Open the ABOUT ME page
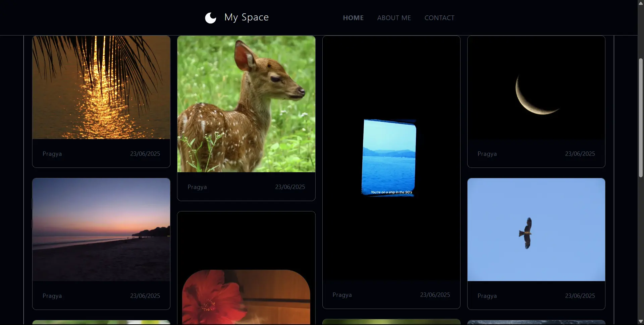This screenshot has height=325, width=644. [394, 18]
